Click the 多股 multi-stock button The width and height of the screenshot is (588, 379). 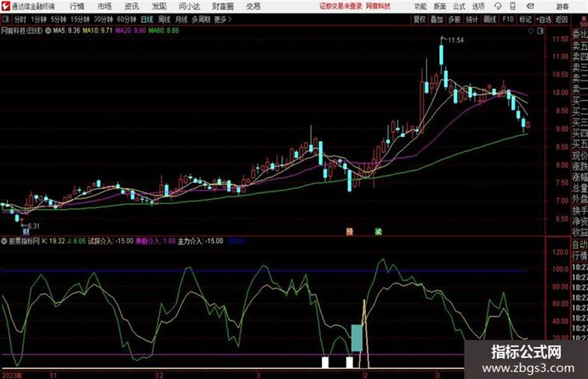coord(454,19)
